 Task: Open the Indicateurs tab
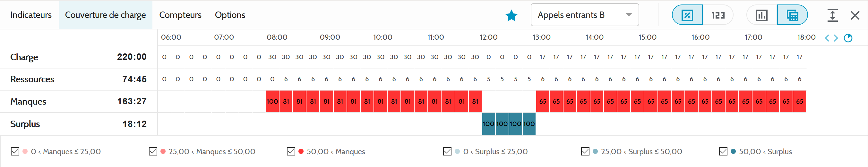click(31, 15)
